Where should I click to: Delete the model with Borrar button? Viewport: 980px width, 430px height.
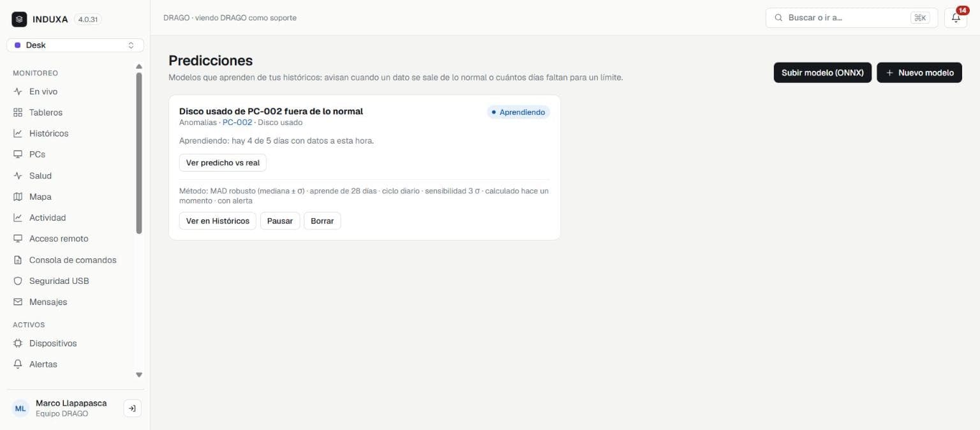pos(322,221)
